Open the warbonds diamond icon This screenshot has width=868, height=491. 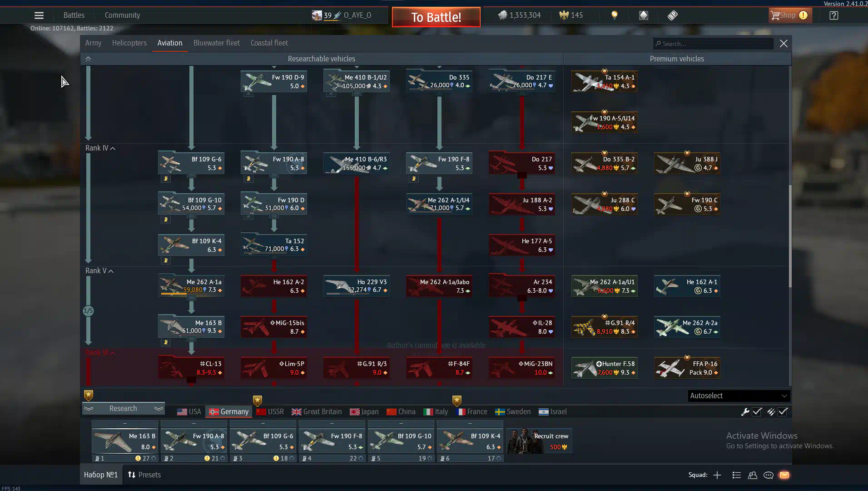tap(644, 15)
